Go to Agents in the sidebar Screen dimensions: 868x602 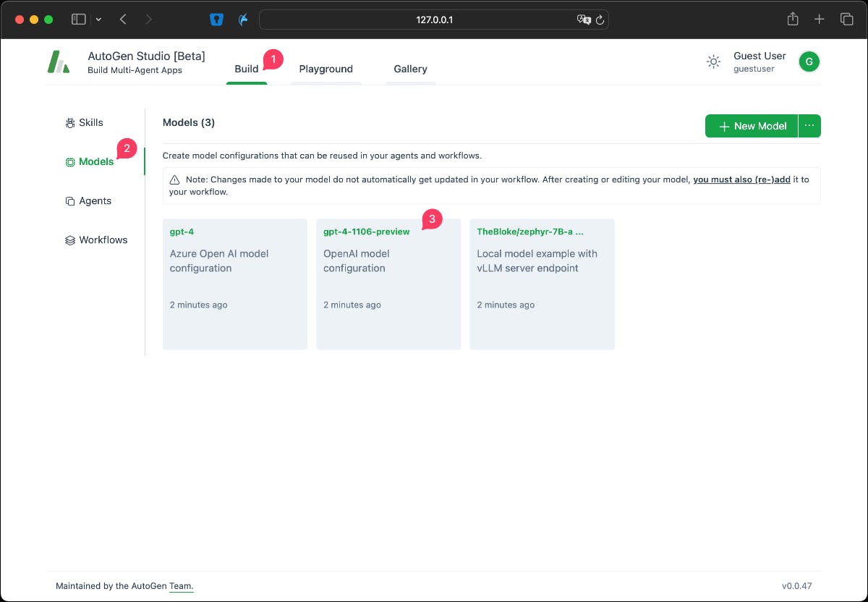(88, 200)
